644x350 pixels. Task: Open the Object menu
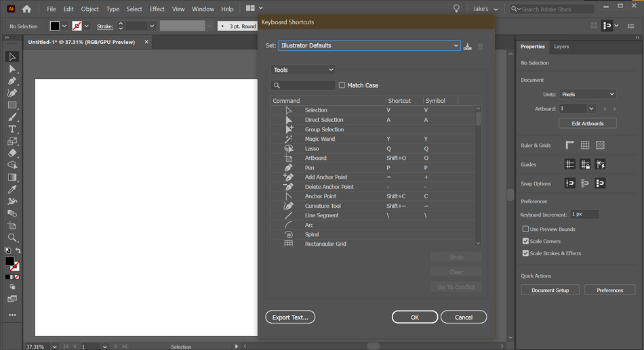pyautogui.click(x=89, y=9)
